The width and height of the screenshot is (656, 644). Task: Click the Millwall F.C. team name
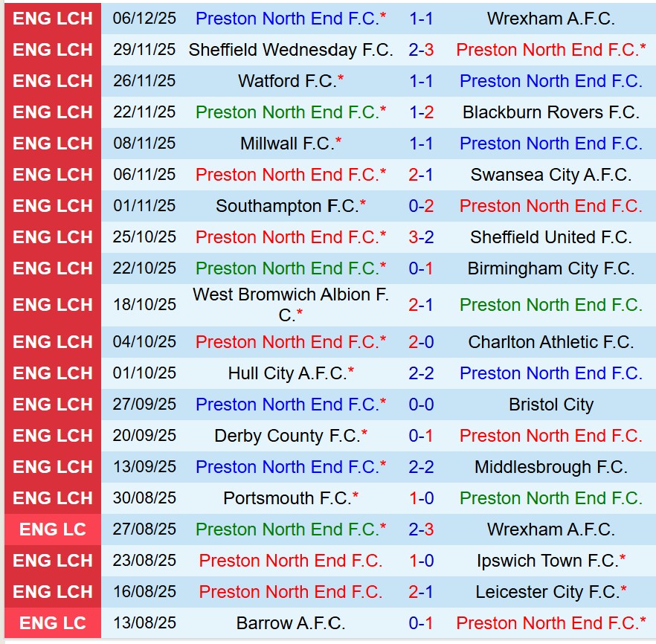(288, 144)
